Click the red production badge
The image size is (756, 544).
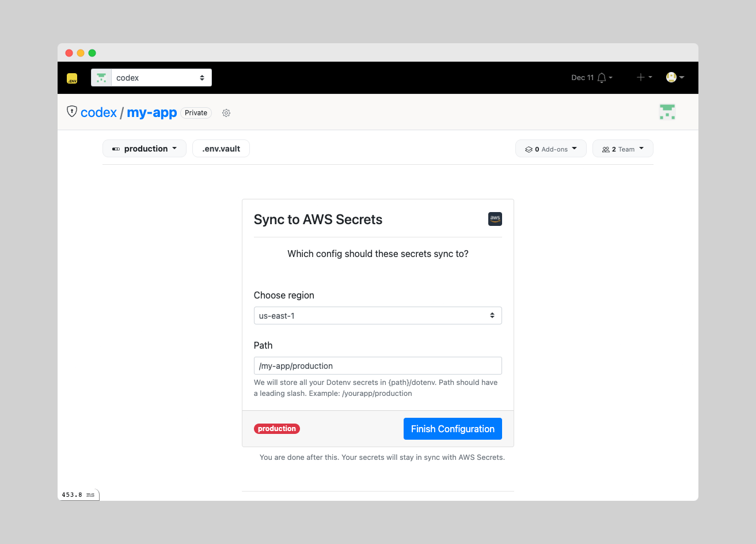pos(277,429)
